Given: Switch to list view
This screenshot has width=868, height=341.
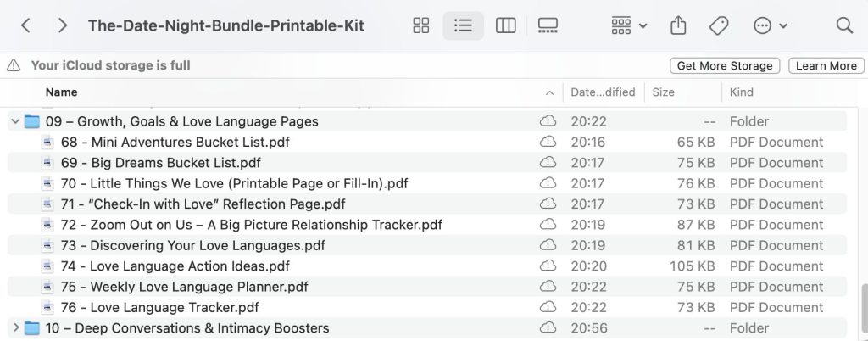Looking at the screenshot, I should (x=463, y=25).
